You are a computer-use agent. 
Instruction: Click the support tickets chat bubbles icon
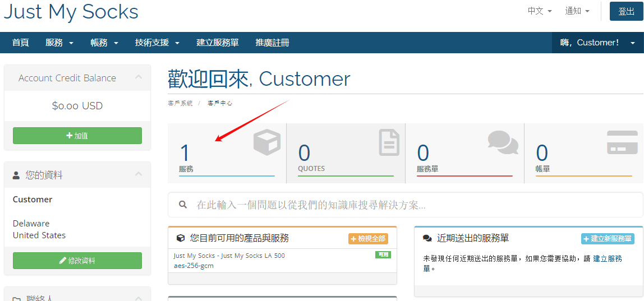pos(503,142)
